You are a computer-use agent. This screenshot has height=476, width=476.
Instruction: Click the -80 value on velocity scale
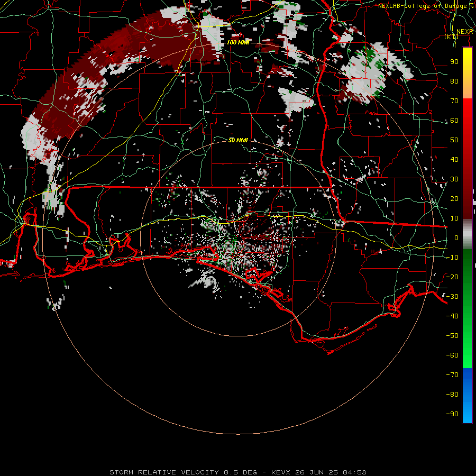(452, 395)
